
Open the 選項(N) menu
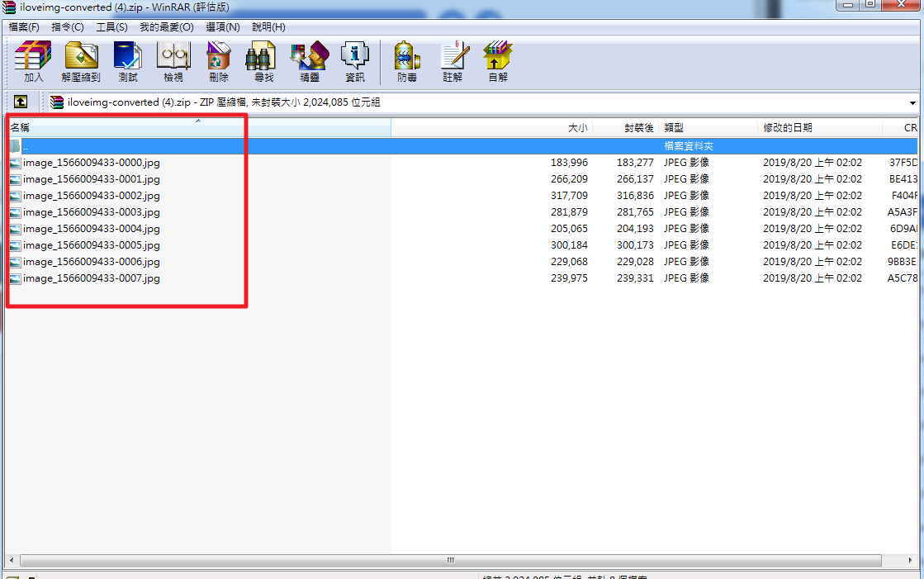coord(223,27)
